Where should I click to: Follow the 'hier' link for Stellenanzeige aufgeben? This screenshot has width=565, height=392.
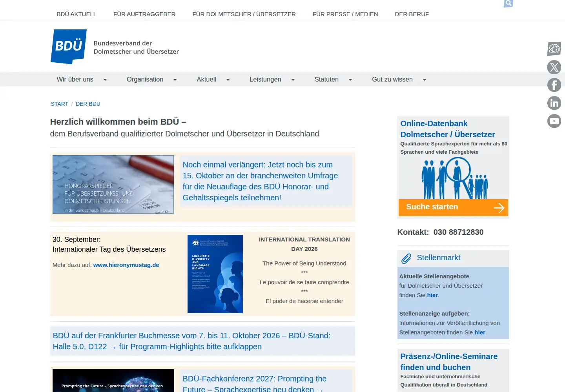480,332
